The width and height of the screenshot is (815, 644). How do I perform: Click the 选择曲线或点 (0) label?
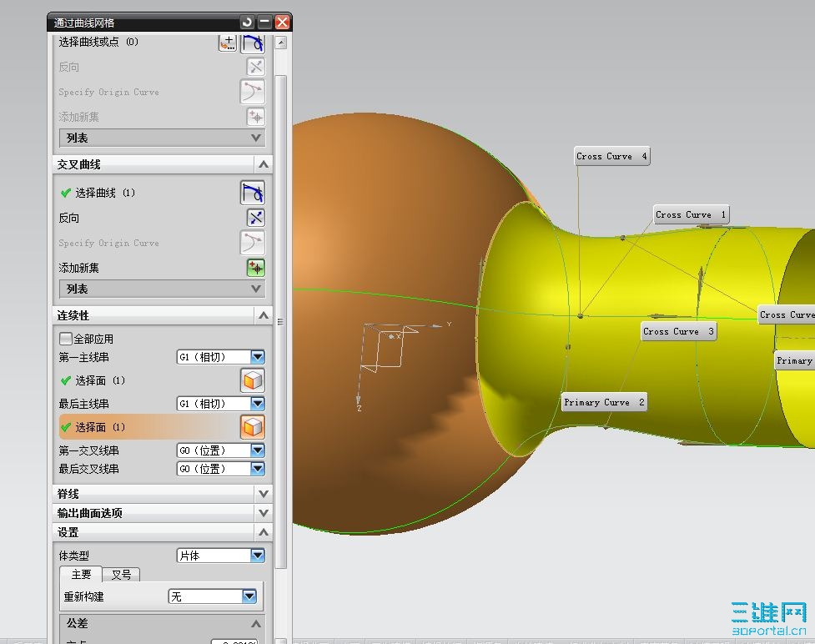(x=98, y=42)
